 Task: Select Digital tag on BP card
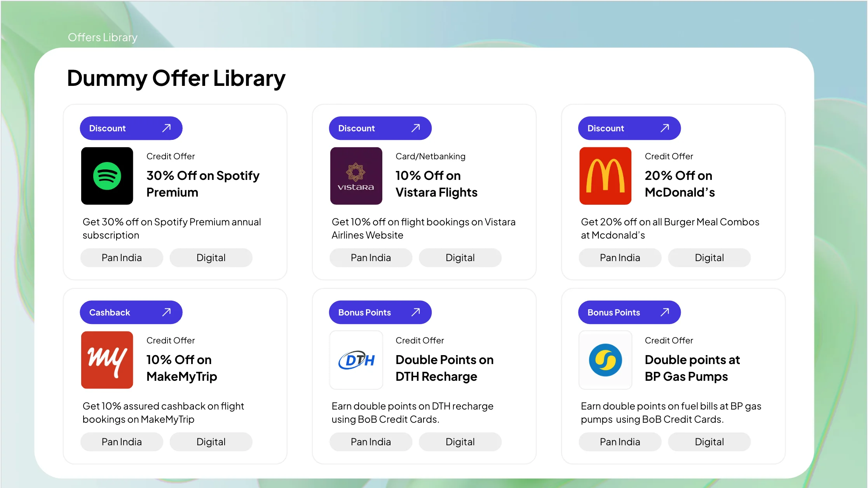point(709,442)
